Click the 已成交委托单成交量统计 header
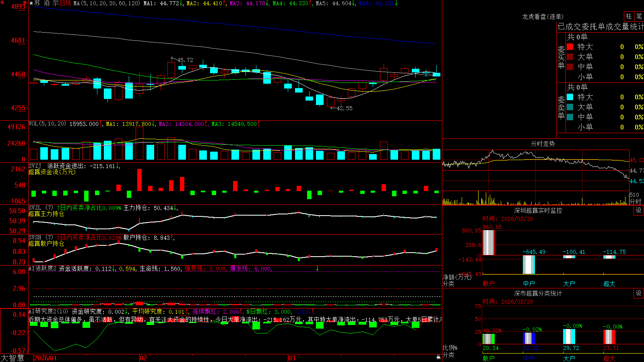Screen dimensions: 644x362 tap(601, 27)
